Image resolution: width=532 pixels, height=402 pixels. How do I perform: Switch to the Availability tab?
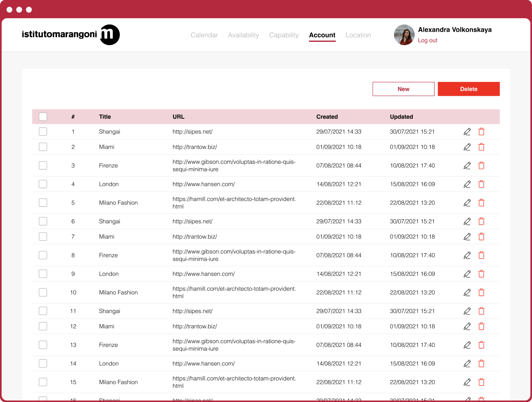[243, 35]
